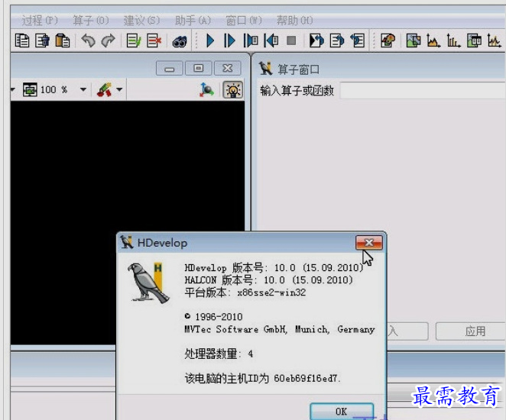This screenshot has height=420, width=506.
Task: Open the 助手(A) menu
Action: 193,21
